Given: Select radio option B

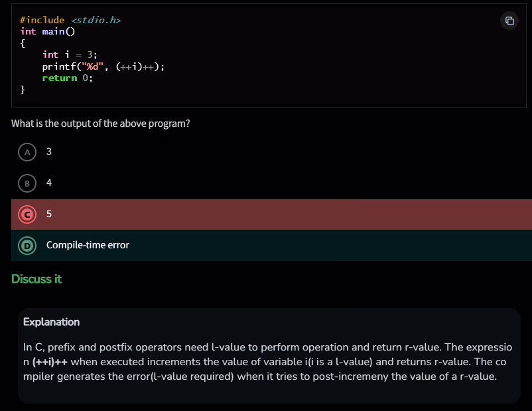Looking at the screenshot, I should pos(27,183).
